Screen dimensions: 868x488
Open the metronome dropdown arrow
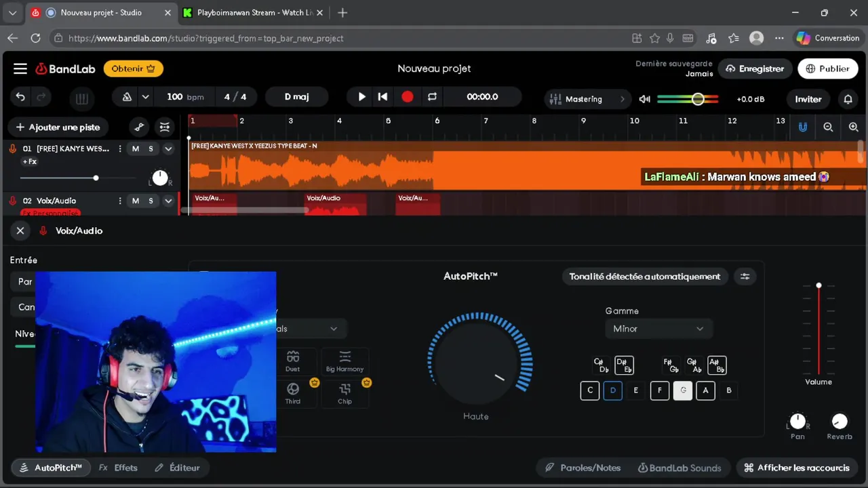click(x=145, y=97)
